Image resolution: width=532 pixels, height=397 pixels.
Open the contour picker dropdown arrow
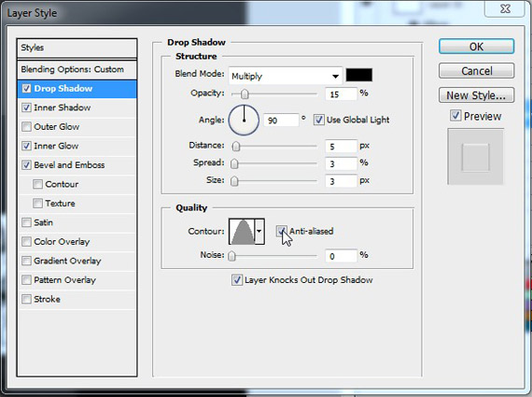[259, 232]
